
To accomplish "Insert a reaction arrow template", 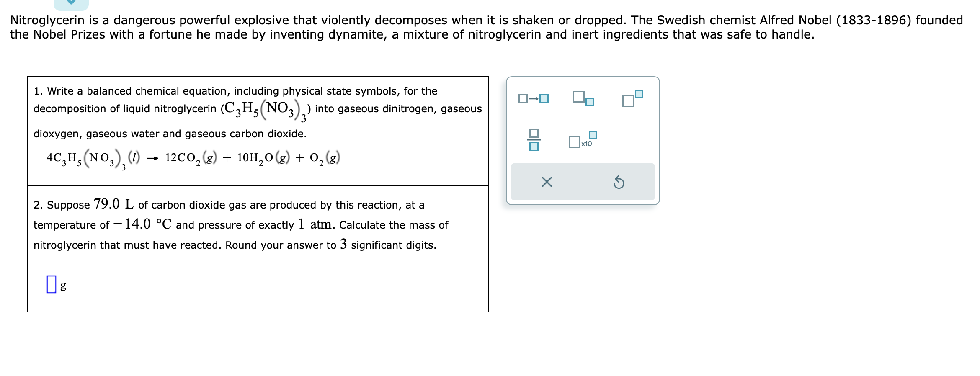I will [533, 99].
